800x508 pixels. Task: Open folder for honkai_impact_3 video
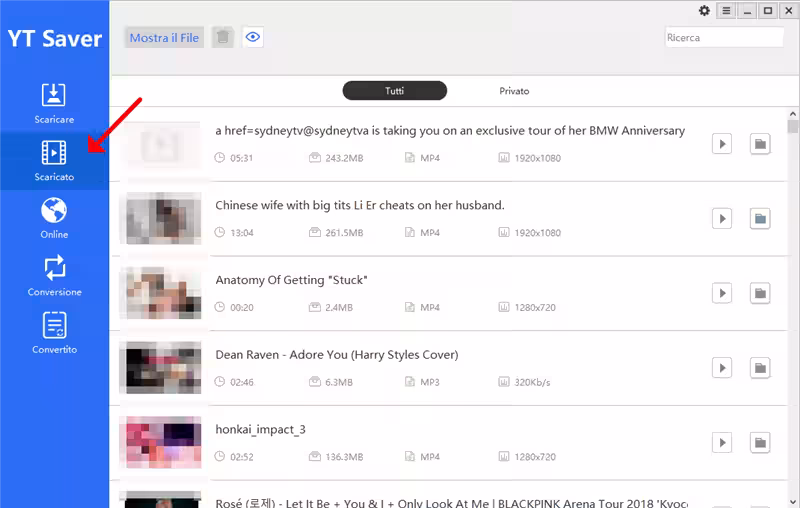point(760,442)
